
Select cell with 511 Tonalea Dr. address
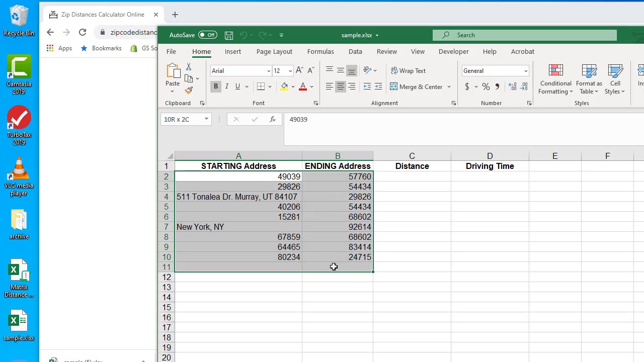tap(238, 197)
